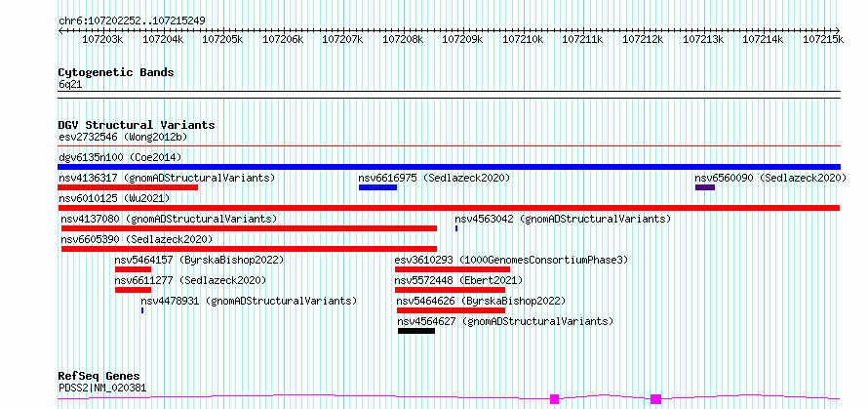Click the 107203k ruler tick label
Image resolution: width=868 pixels, height=409 pixels.
(x=102, y=39)
